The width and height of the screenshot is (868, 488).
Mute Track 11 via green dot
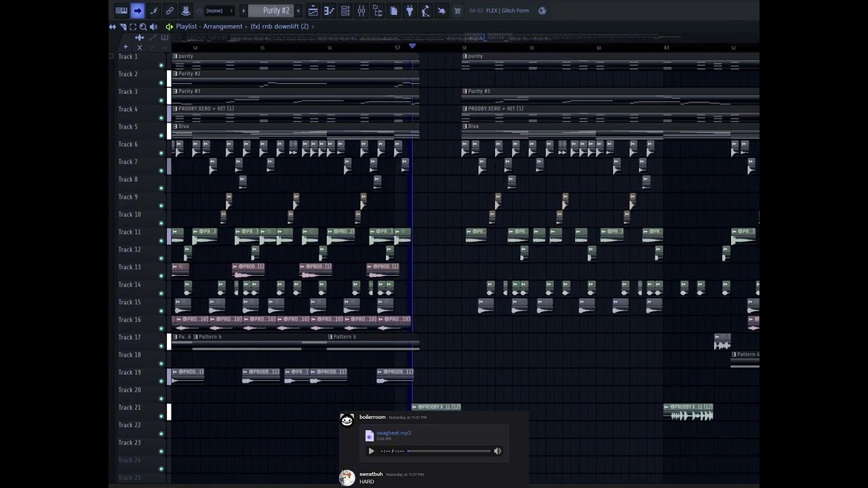pos(161,241)
